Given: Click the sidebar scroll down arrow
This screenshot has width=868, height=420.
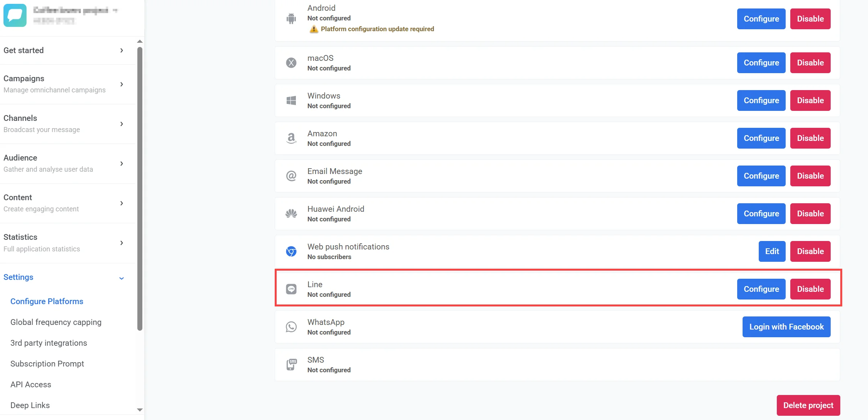Looking at the screenshot, I should tap(140, 410).
